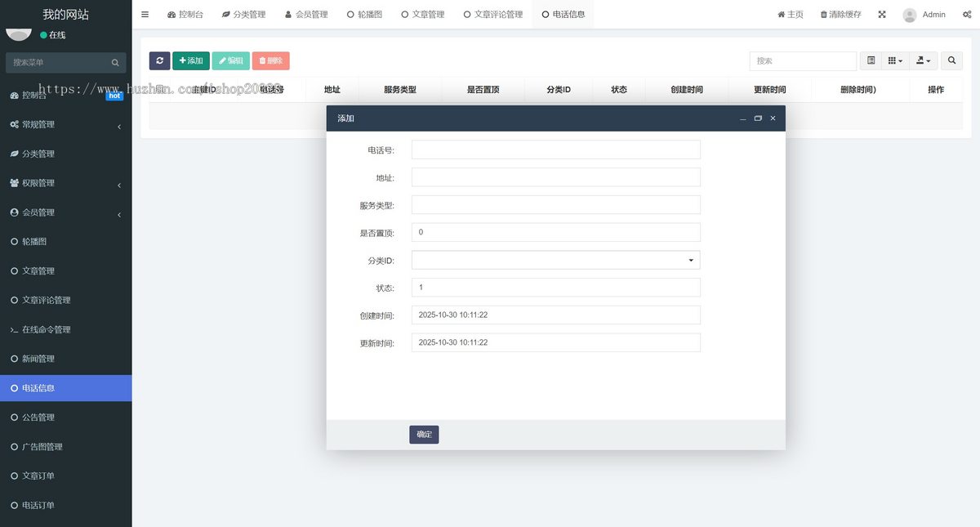This screenshot has height=527, width=980.
Task: Focus the 地址 input field
Action: [x=556, y=177]
